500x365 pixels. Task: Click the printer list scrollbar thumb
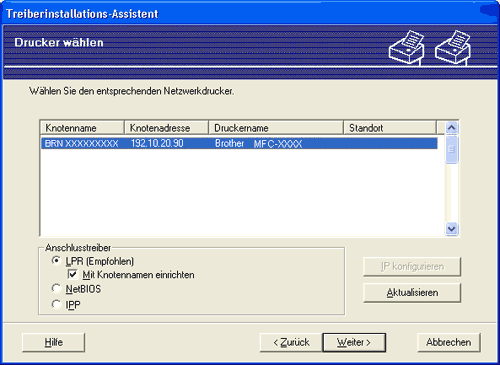tap(452, 149)
